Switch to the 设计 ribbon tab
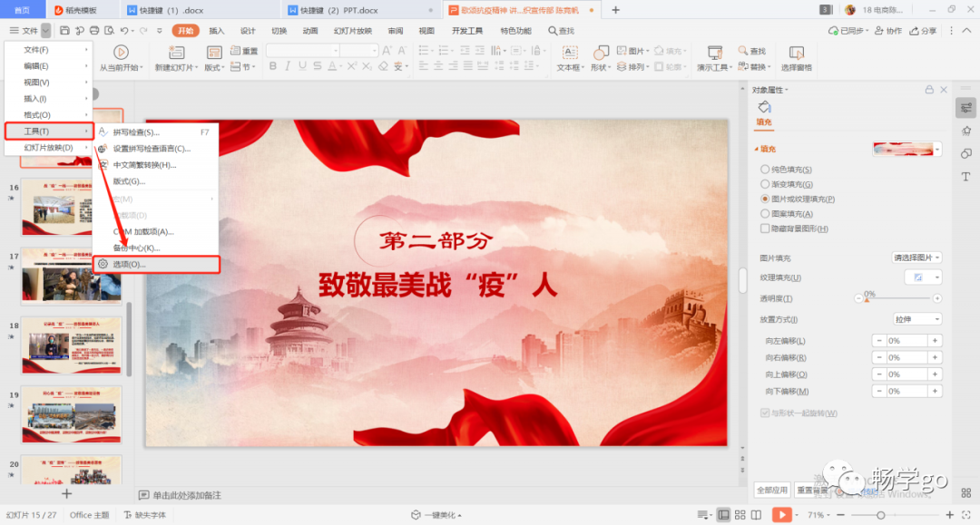The image size is (980, 525). tap(248, 31)
